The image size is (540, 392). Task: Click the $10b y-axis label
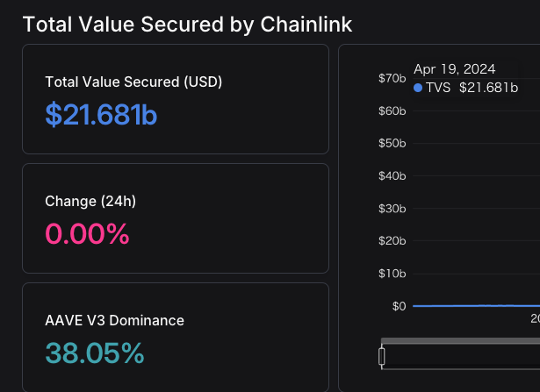(392, 274)
